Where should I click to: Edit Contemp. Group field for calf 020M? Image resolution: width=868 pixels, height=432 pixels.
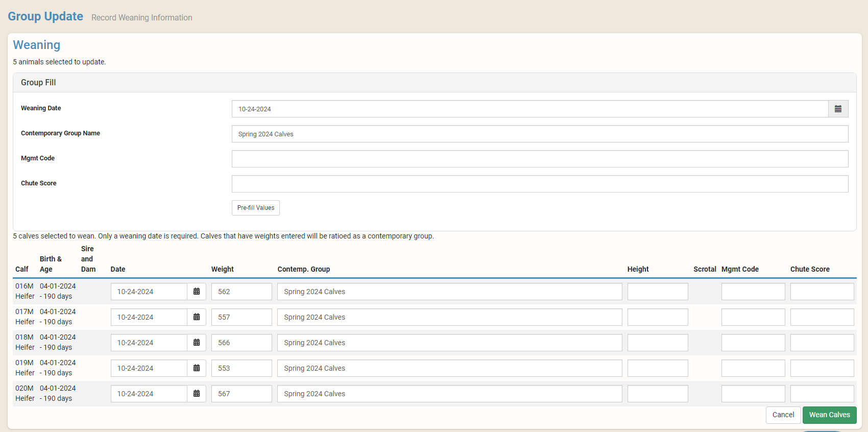pos(450,394)
